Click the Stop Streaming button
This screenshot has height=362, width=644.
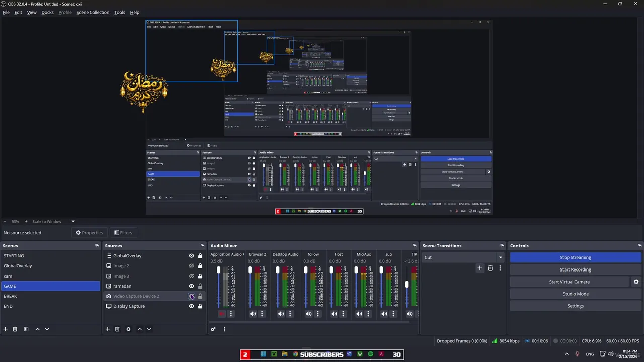click(576, 257)
